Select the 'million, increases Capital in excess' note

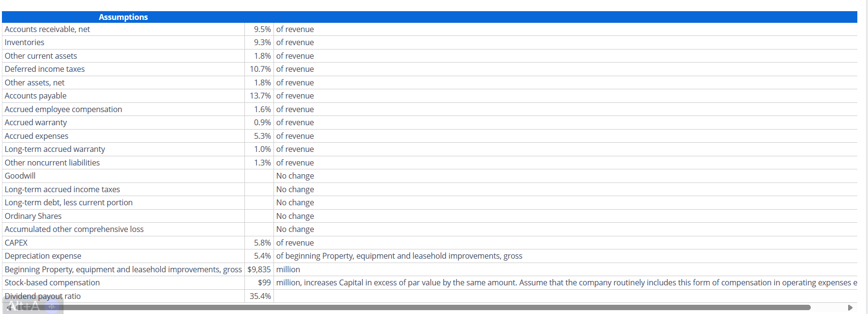(566, 282)
